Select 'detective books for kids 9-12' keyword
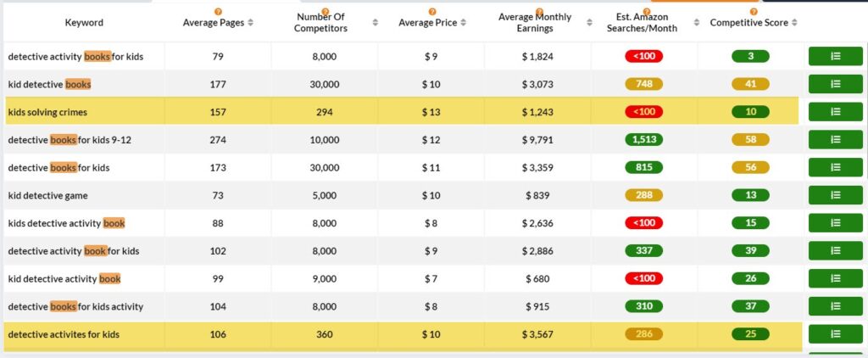The height and width of the screenshot is (358, 868). [70, 140]
